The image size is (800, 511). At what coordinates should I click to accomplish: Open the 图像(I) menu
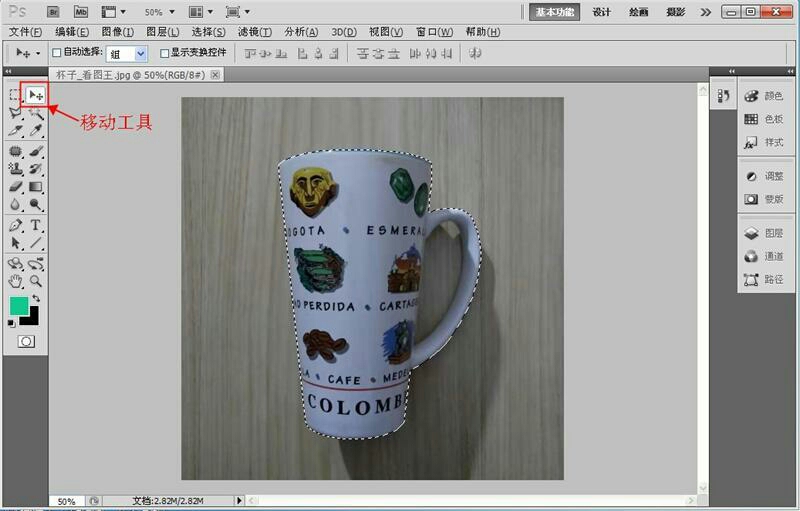tap(117, 32)
